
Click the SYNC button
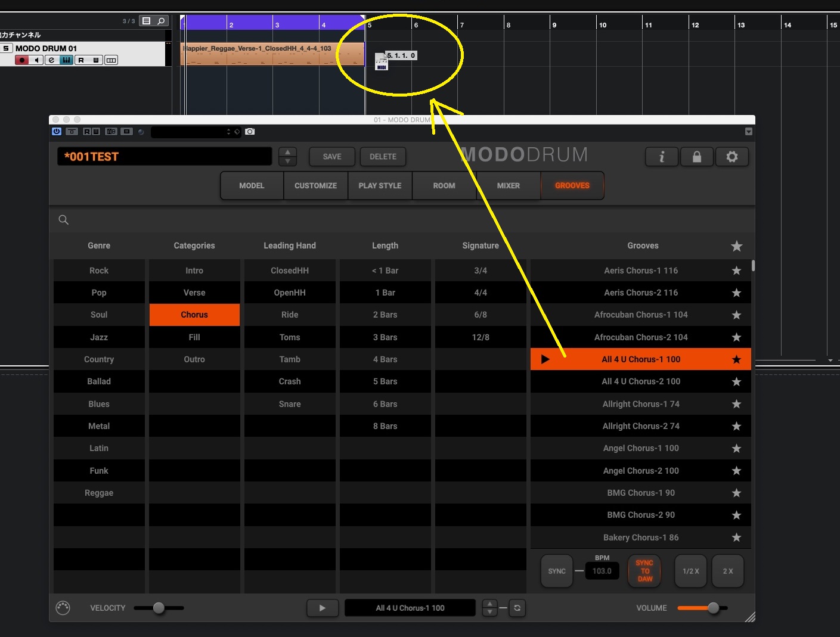tap(557, 571)
